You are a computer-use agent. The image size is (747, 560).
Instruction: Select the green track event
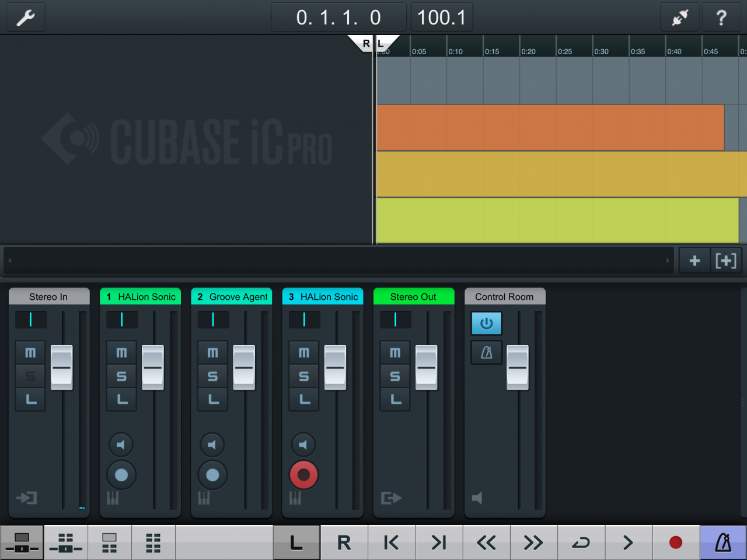(x=558, y=220)
